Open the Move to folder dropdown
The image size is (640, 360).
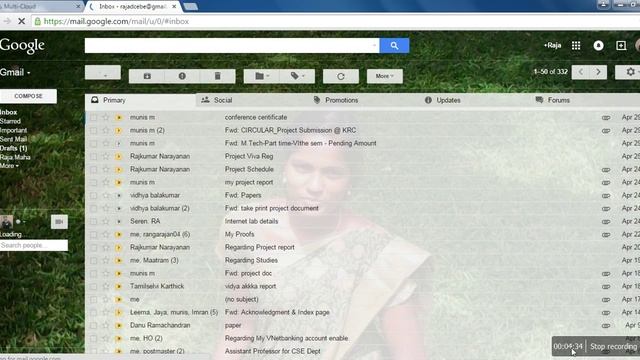coord(261,76)
